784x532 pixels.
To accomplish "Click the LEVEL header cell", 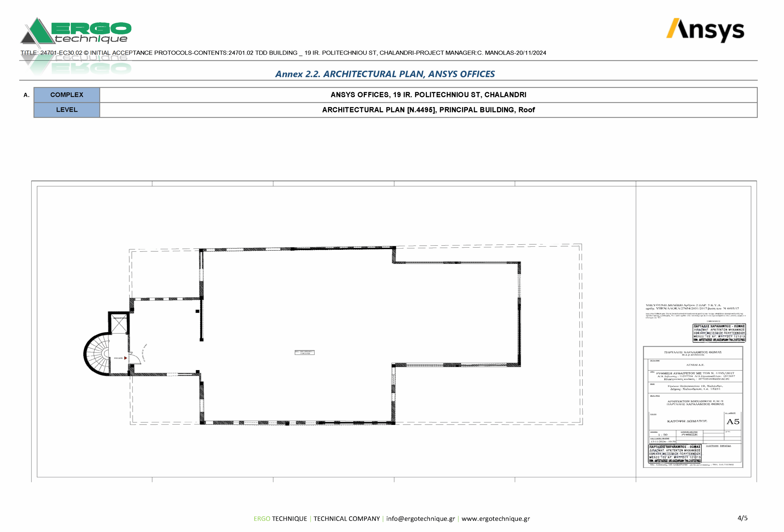I will pos(67,110).
